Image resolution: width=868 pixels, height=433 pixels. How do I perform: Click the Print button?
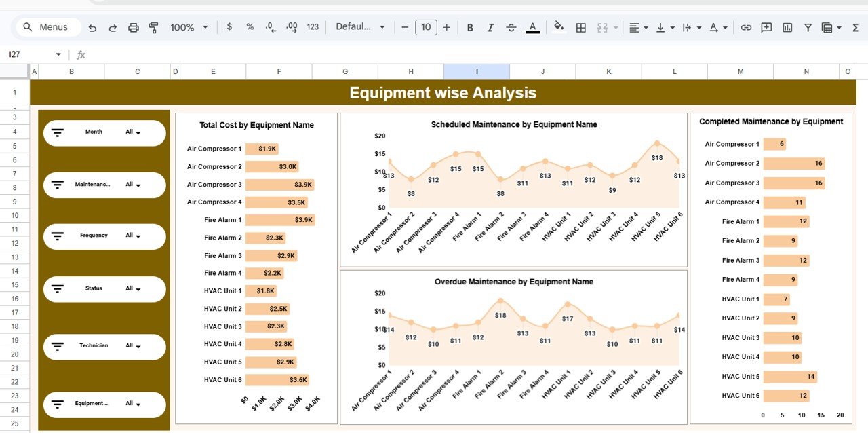[134, 27]
